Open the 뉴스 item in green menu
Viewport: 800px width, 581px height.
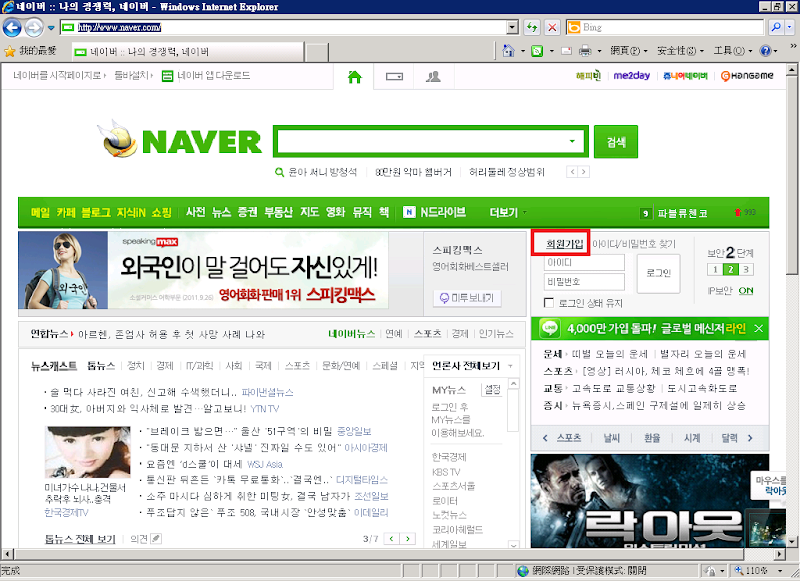coord(221,212)
